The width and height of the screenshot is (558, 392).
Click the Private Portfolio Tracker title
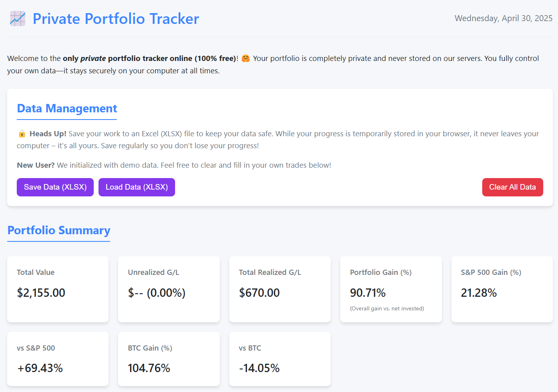116,18
